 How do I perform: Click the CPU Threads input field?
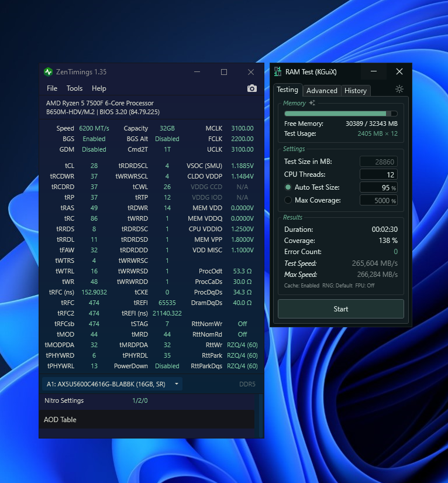[x=378, y=174]
